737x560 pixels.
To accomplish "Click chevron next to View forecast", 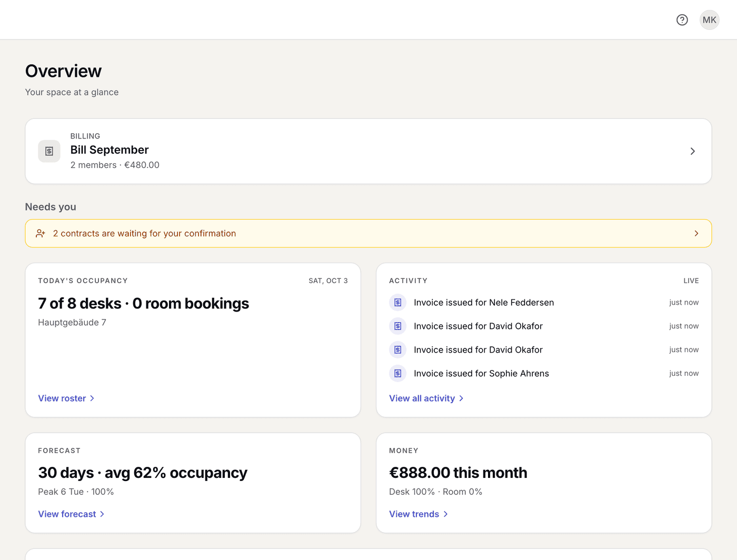I will point(102,514).
